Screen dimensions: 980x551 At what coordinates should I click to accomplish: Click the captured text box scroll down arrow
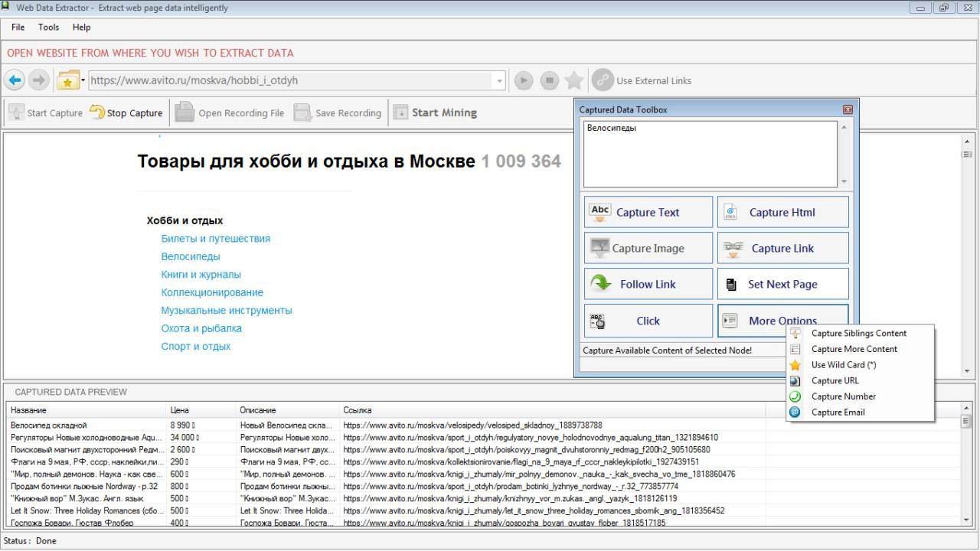point(844,181)
